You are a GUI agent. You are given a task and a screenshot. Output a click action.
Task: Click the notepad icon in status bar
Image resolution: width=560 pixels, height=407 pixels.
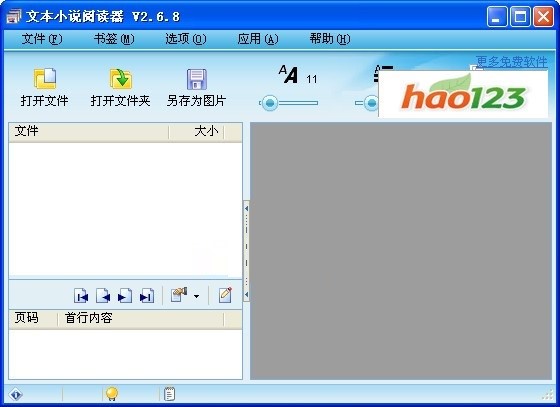coord(169,394)
